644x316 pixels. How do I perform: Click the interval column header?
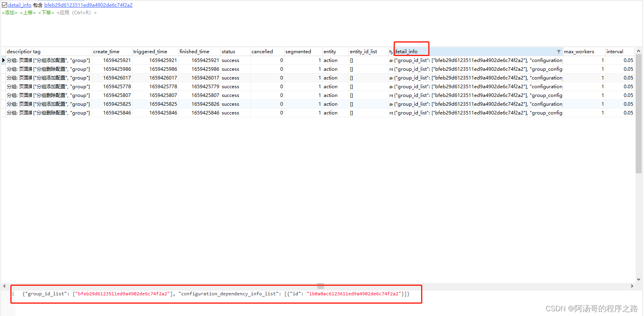pyautogui.click(x=620, y=52)
